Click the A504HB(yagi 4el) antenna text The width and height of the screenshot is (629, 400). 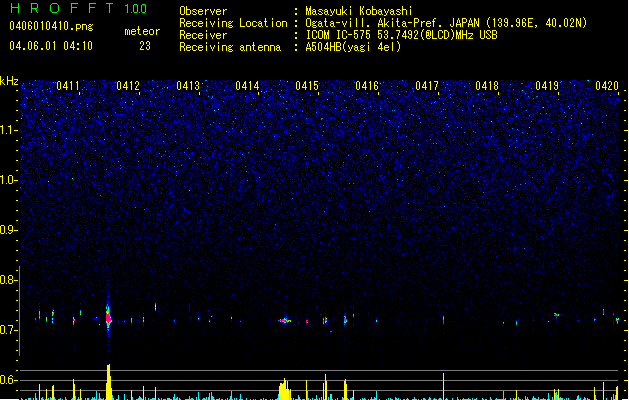(353, 47)
